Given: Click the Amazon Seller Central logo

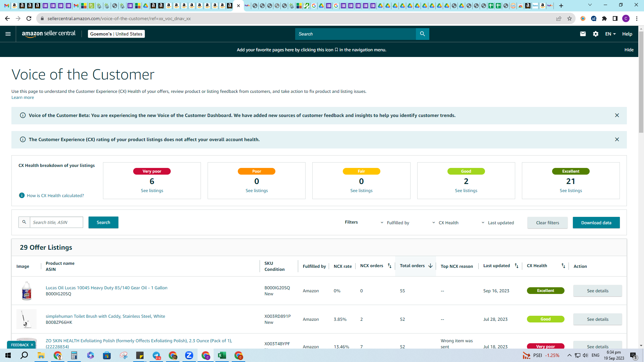Looking at the screenshot, I should [49, 34].
